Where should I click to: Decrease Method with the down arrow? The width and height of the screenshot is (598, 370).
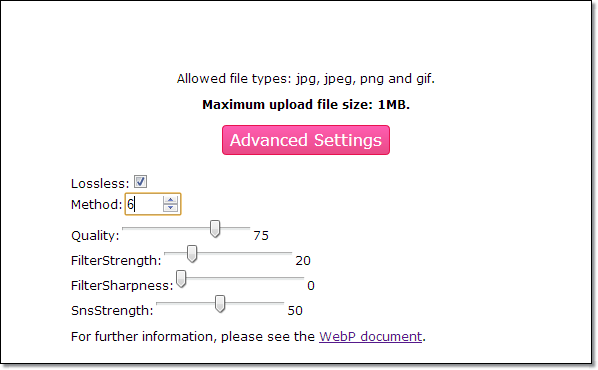coord(170,208)
